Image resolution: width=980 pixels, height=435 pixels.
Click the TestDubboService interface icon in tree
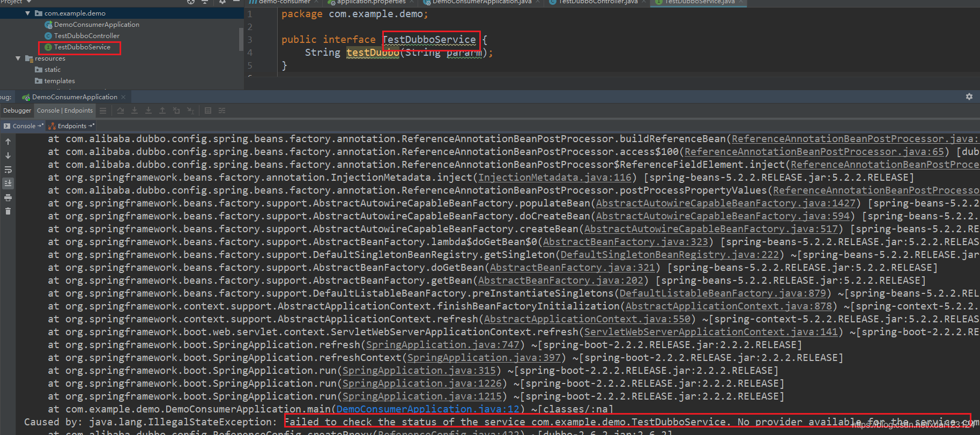(x=48, y=47)
